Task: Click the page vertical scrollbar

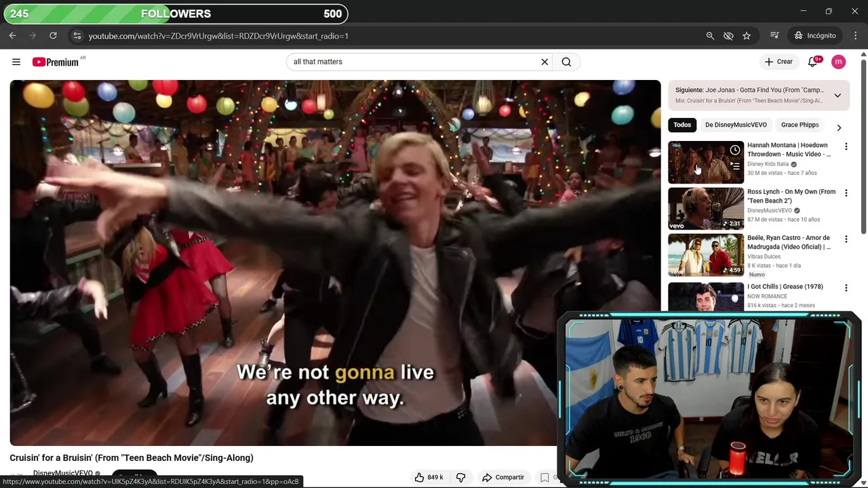Action: tap(864, 146)
